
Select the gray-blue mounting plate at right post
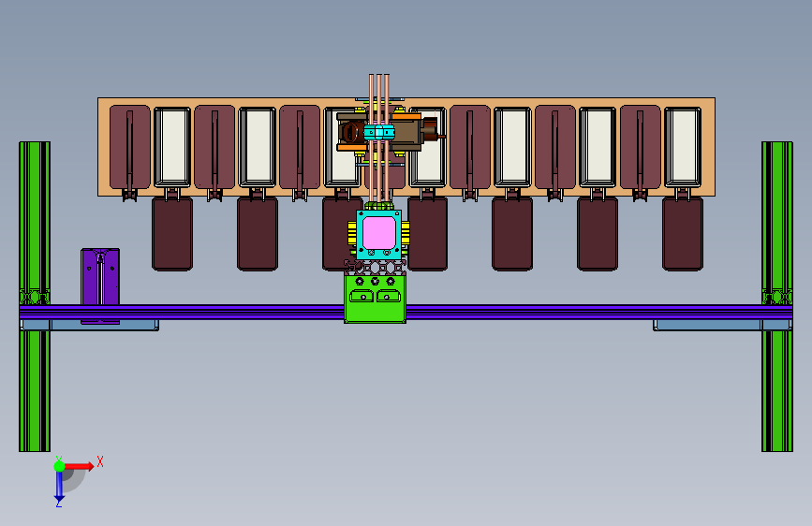(722, 325)
